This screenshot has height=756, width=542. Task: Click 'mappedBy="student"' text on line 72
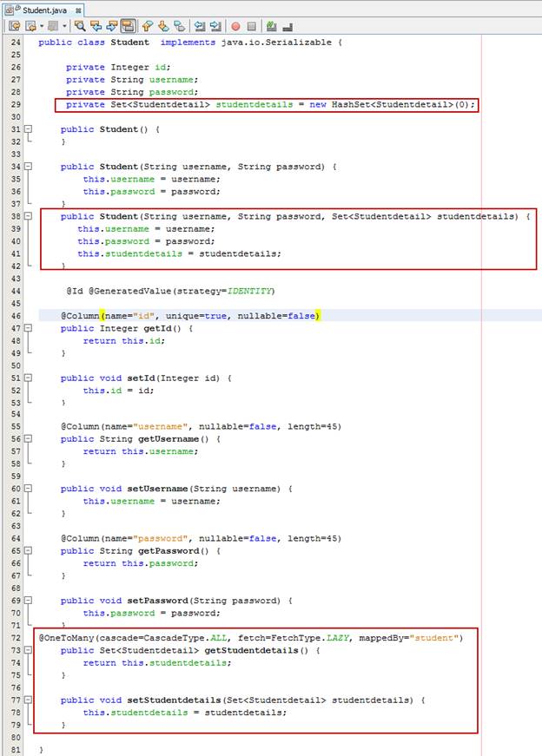point(408,638)
